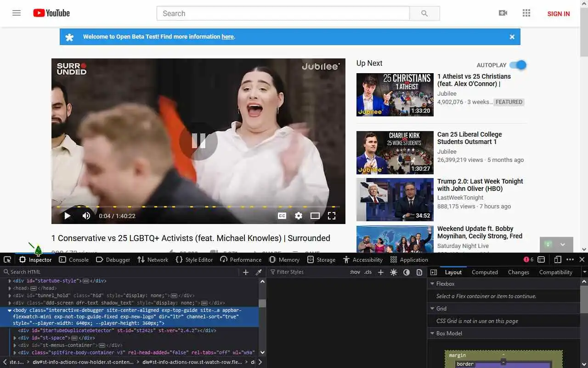The height and width of the screenshot is (368, 588).
Task: Collapse the sidebar pane toggle beside Layout
Action: click(433, 272)
